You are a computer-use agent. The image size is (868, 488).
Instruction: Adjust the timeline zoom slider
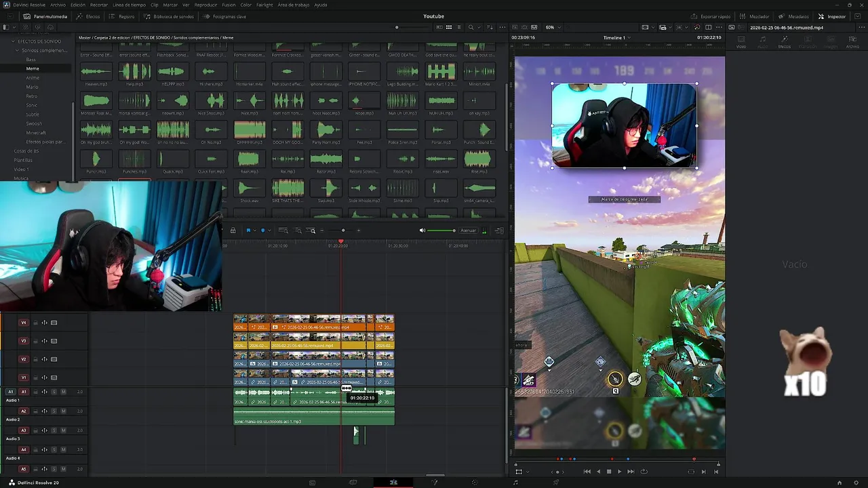click(x=342, y=230)
